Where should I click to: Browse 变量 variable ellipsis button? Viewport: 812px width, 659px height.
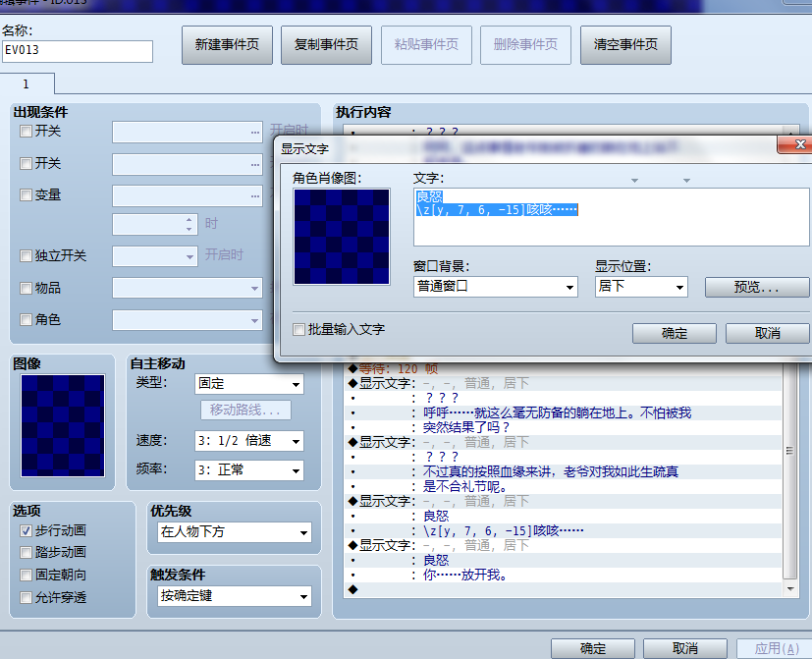(x=254, y=196)
